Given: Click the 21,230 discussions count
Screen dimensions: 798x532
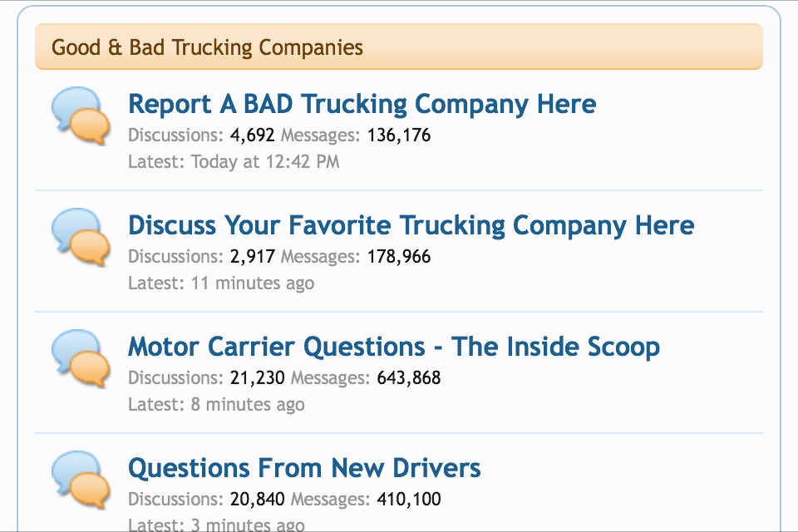Looking at the screenshot, I should (x=257, y=377).
